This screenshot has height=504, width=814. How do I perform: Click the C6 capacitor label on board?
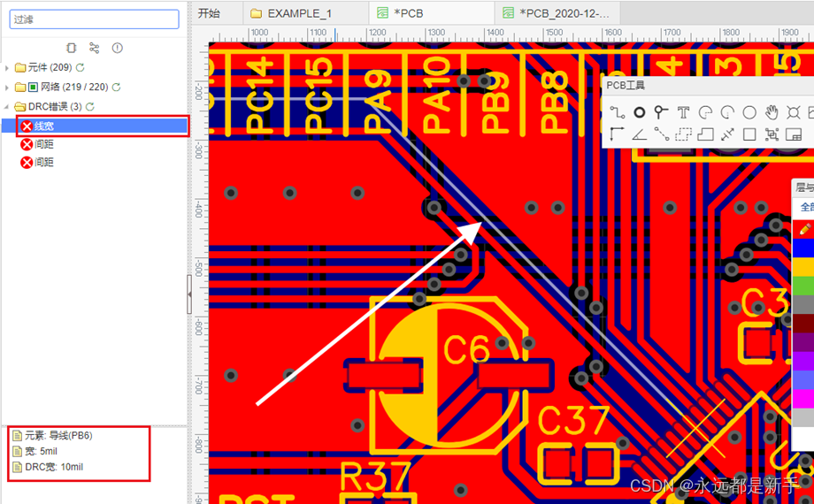(x=466, y=348)
